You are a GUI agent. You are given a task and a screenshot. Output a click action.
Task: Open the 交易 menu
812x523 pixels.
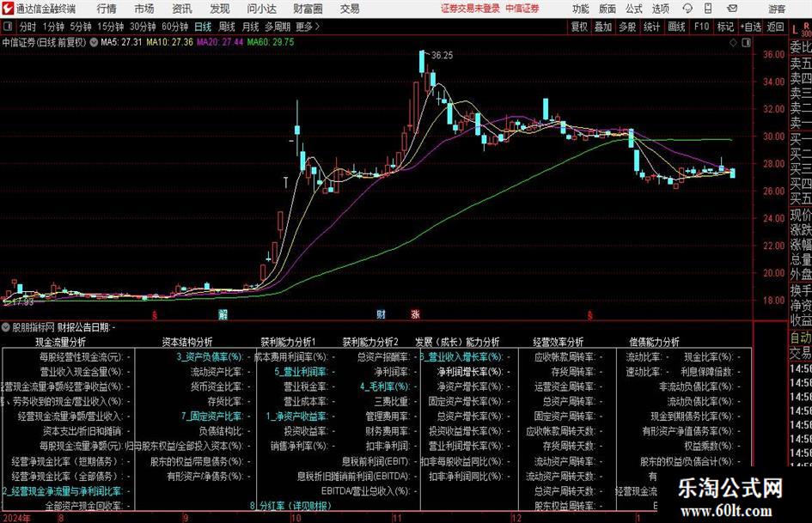350,9
